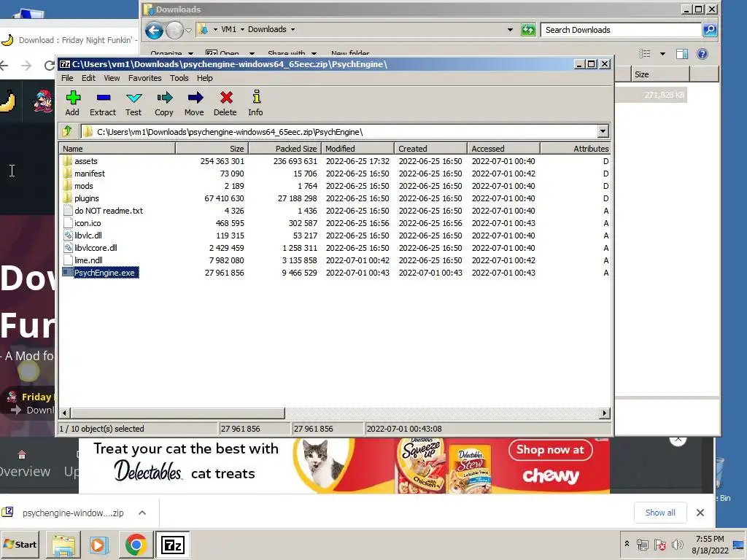Open the Edit menu
This screenshot has height=560, width=747.
(x=88, y=78)
